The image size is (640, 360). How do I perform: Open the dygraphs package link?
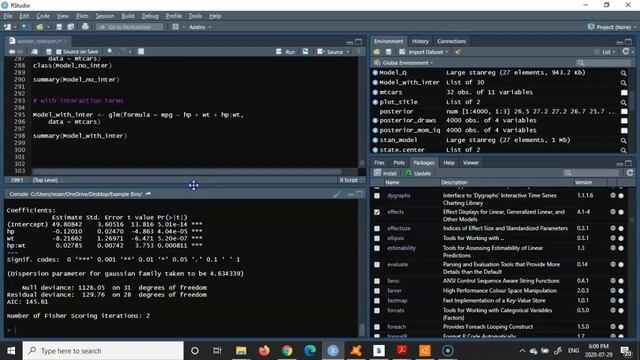tap(399, 196)
